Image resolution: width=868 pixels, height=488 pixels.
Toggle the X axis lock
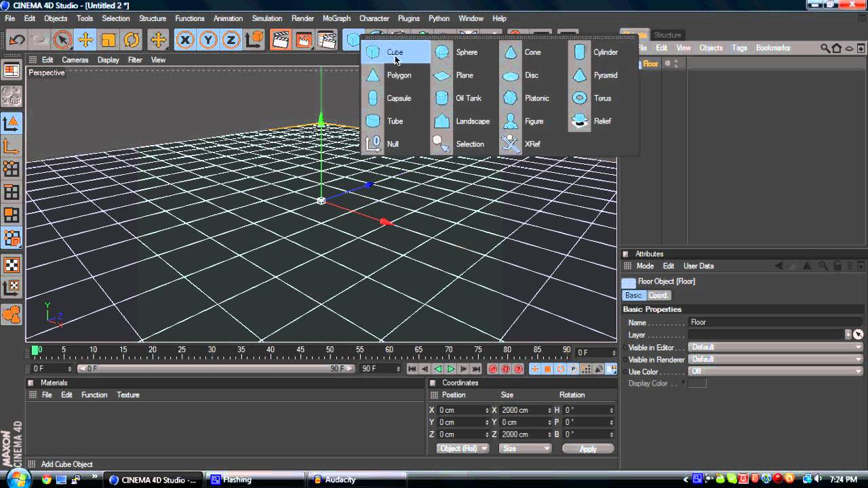click(185, 40)
